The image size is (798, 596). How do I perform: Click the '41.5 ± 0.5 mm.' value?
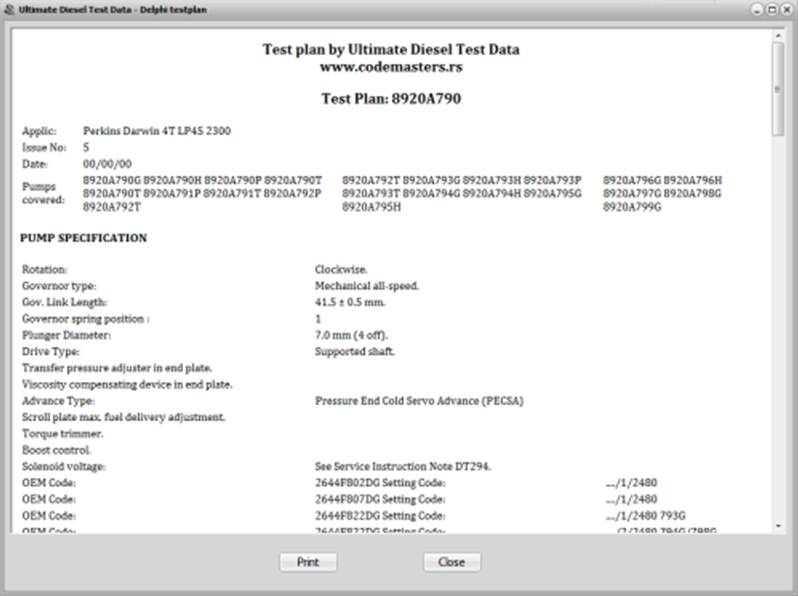(x=350, y=302)
